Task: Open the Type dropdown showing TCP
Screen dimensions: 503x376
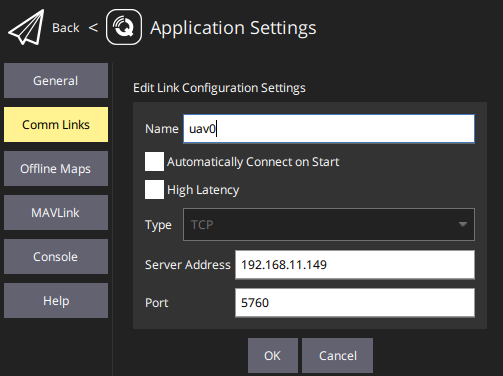Action: click(x=329, y=225)
